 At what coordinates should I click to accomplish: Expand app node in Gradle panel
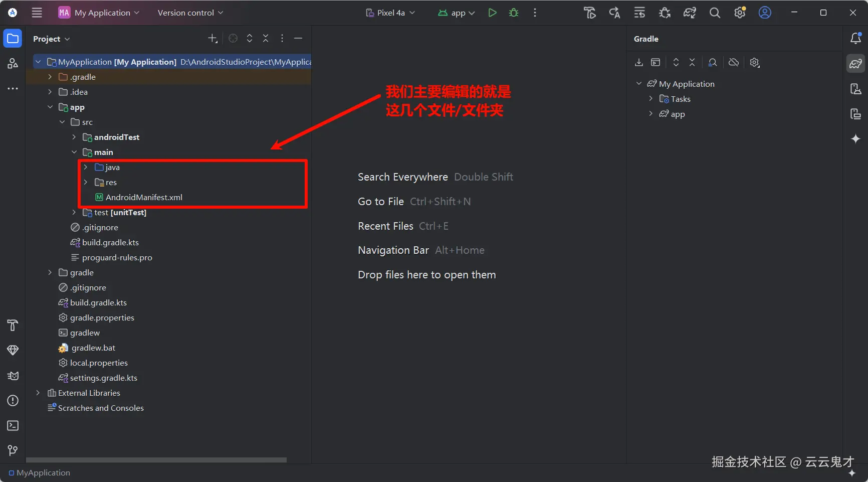click(x=650, y=114)
